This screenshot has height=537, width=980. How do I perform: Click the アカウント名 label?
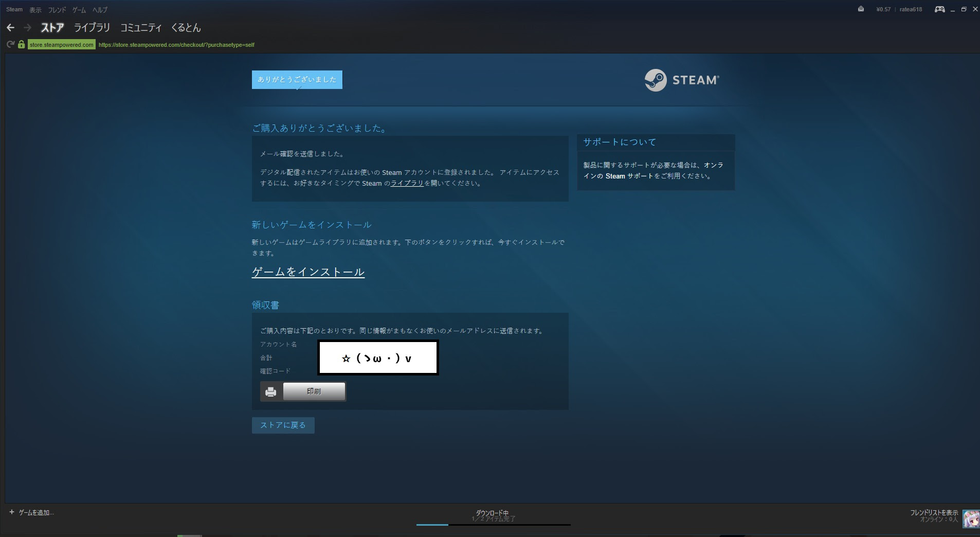click(x=278, y=344)
